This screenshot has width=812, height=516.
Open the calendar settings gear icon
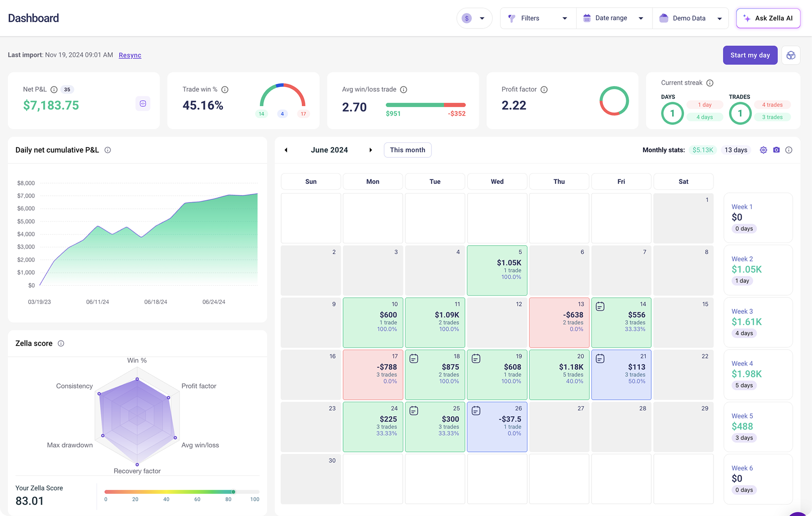pyautogui.click(x=763, y=150)
